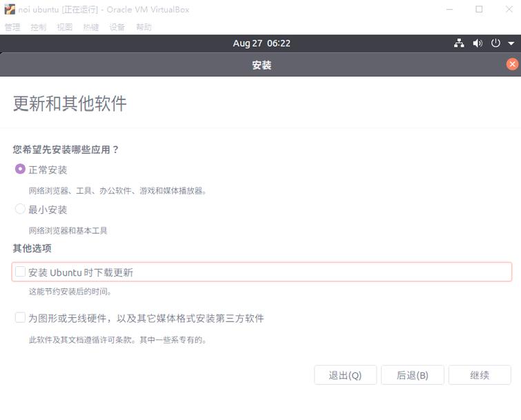This screenshot has width=521, height=420.
Task: Expand the system menu dropdown arrow
Action: coord(511,43)
